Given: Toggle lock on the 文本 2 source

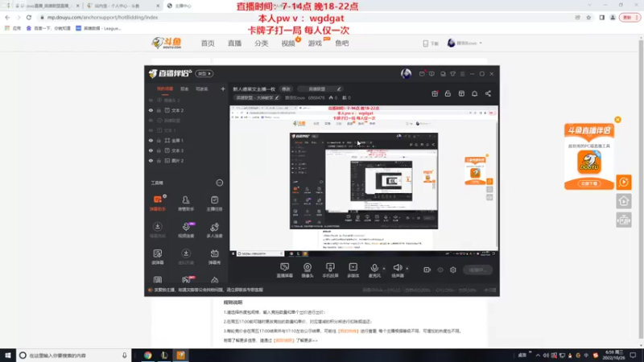Looking at the screenshot, I should tap(159, 110).
